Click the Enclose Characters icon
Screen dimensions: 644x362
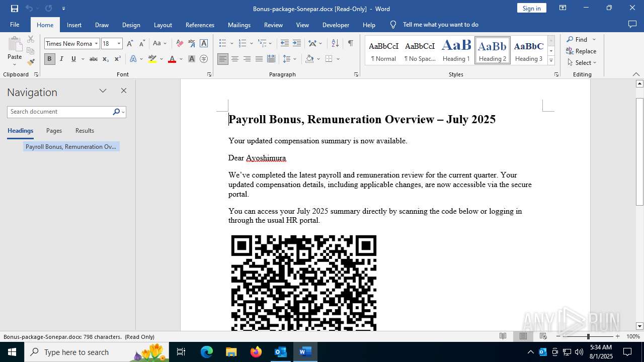coord(204,59)
